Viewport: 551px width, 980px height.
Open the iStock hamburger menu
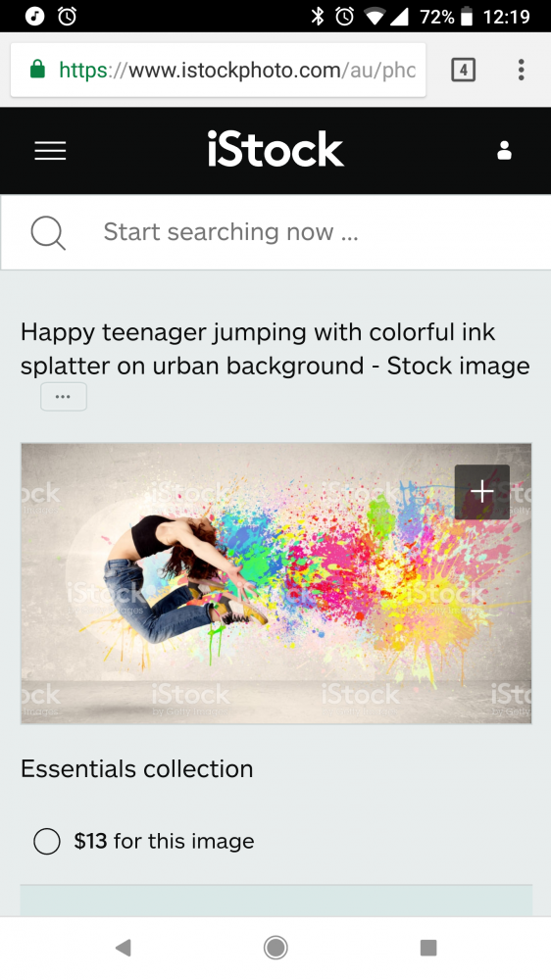(50, 151)
